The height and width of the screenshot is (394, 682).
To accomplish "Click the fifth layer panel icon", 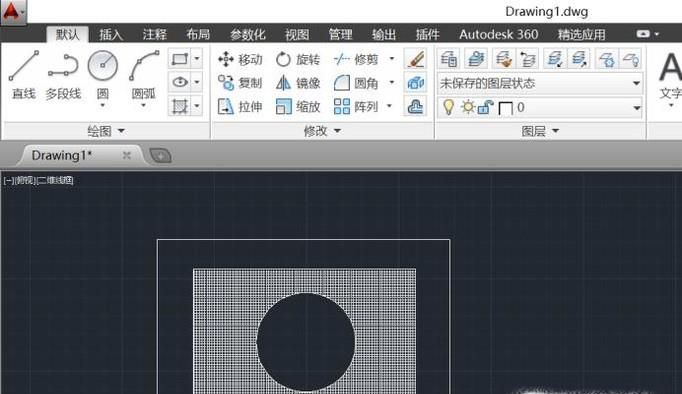I will point(555,59).
